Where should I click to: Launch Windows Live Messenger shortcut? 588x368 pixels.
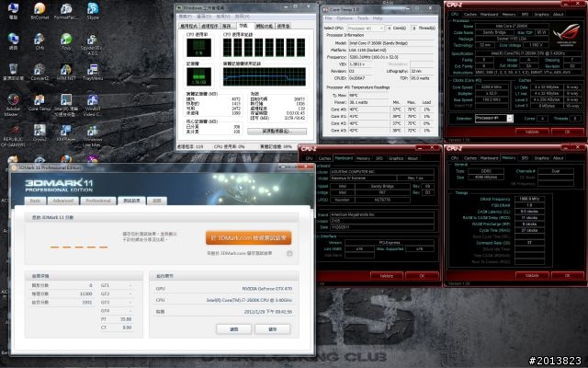click(x=93, y=135)
